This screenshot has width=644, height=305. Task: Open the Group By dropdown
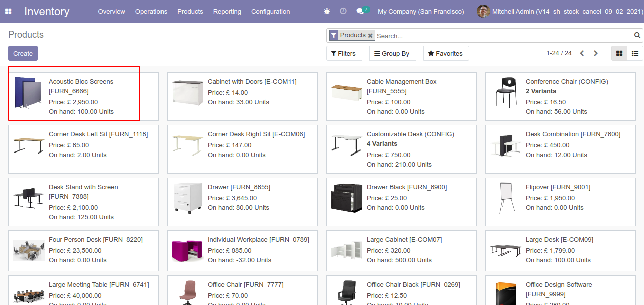tap(393, 53)
